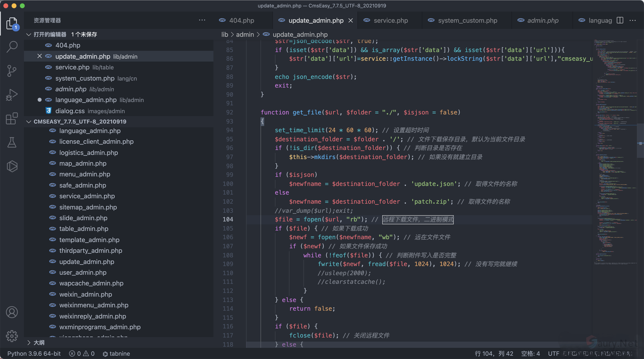This screenshot has width=644, height=359.
Task: Open the Accounts menu icon
Action: 12,312
